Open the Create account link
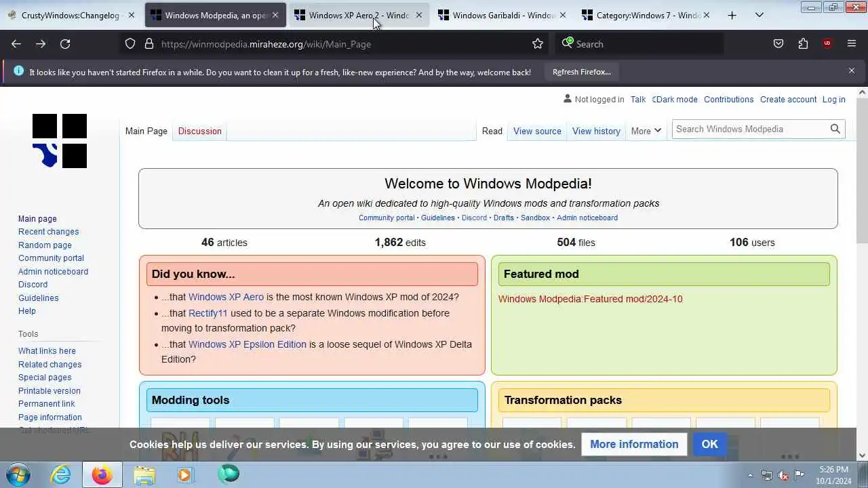Image resolution: width=868 pixels, height=488 pixels. tap(788, 99)
